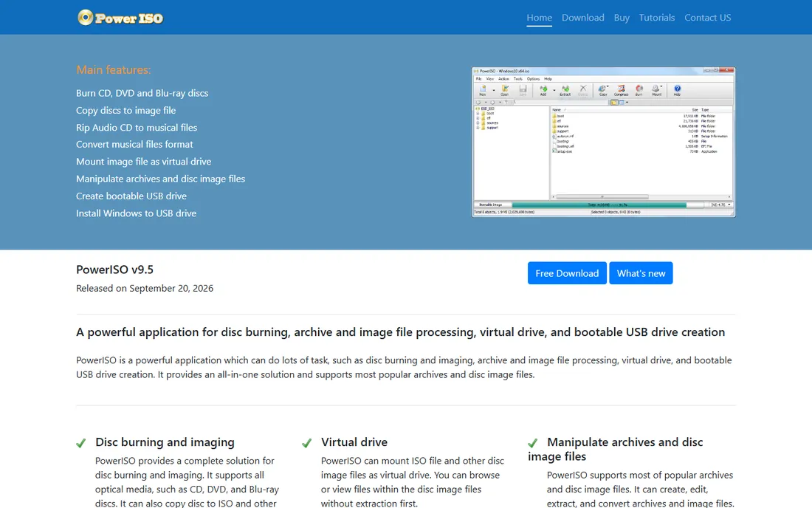Click the Mount icon in the screenshot toolbar
The image size is (812, 508).
pyautogui.click(x=657, y=90)
